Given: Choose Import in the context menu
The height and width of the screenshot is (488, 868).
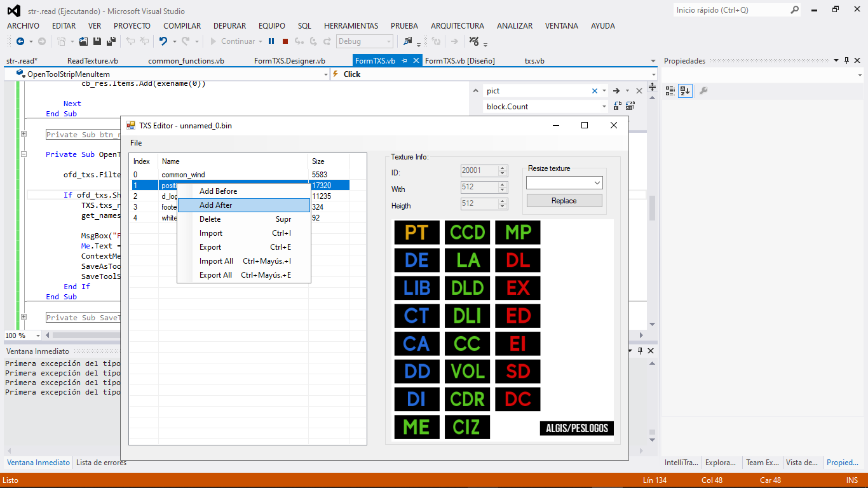Looking at the screenshot, I should (243, 233).
